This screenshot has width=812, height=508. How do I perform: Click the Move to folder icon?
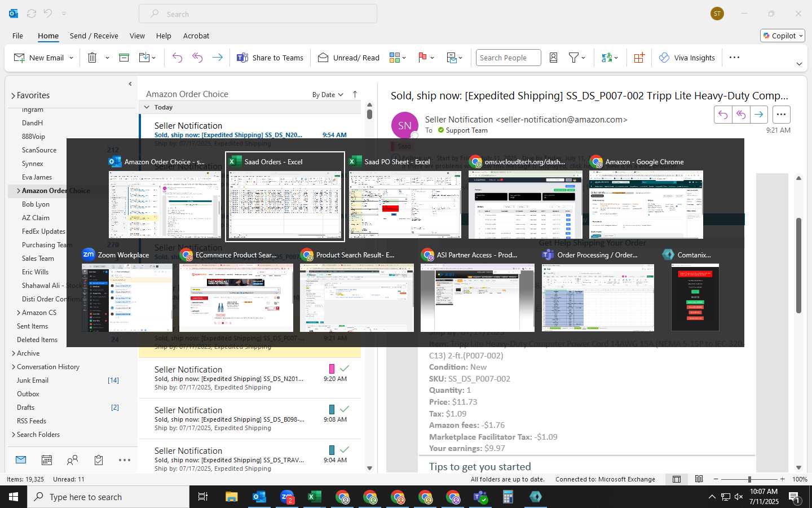pyautogui.click(x=144, y=58)
